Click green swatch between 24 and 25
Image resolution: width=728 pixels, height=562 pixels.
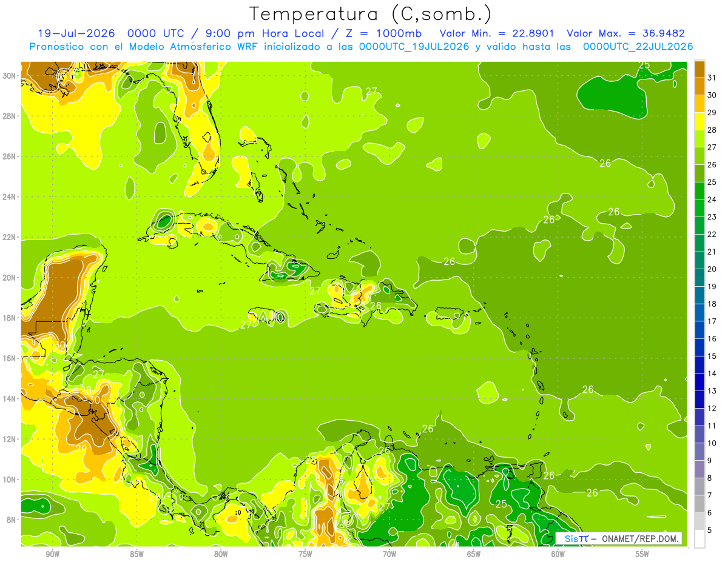pos(699,190)
